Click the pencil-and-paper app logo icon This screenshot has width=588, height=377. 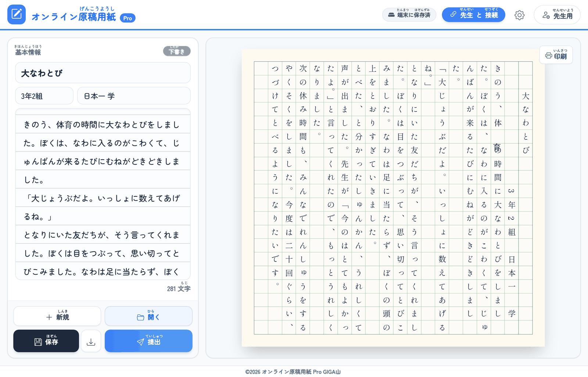point(17,14)
